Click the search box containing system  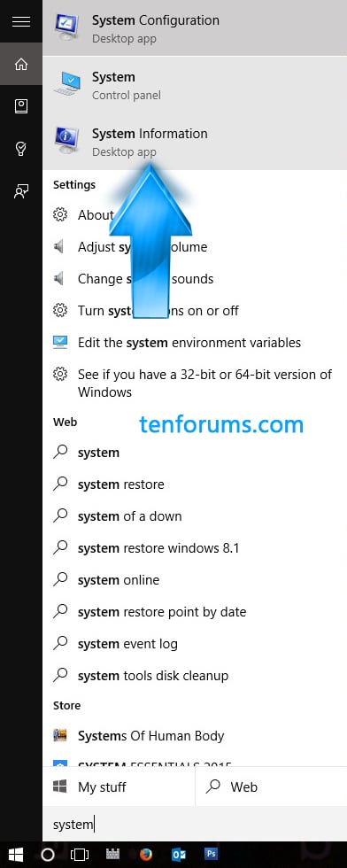click(195, 825)
